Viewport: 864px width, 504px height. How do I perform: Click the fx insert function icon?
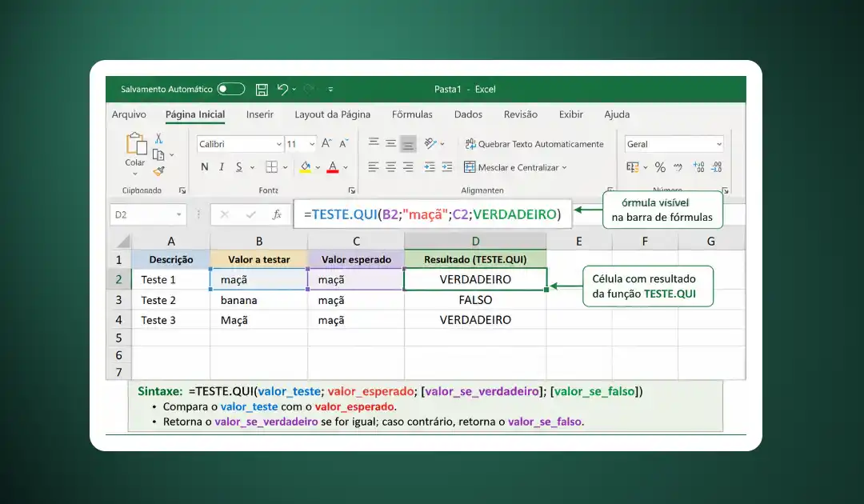(277, 214)
